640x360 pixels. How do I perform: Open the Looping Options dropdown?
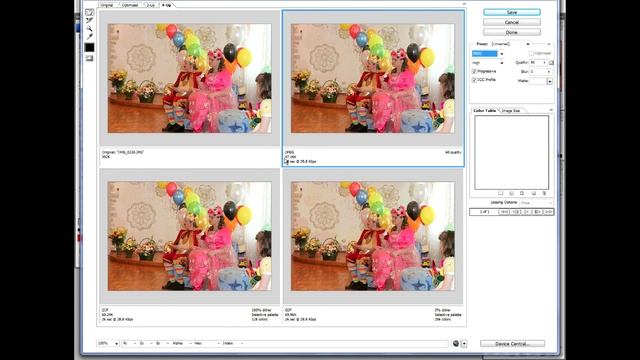(x=536, y=203)
